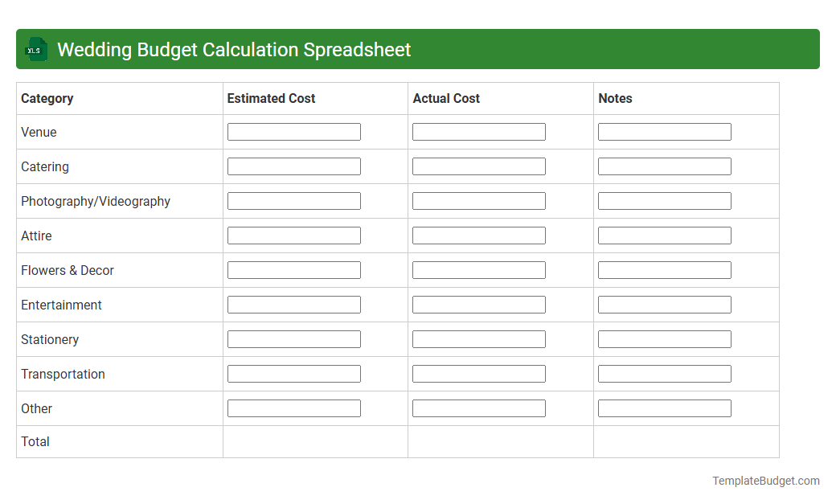Click the Notes column header
836x504 pixels.
(x=615, y=98)
